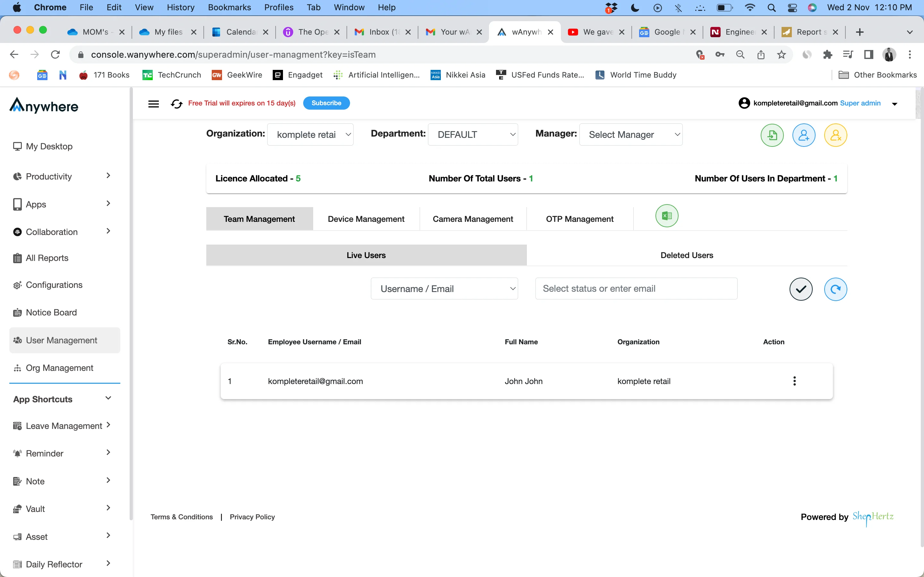Click the OTP Management tab
This screenshot has width=924, height=577.
coord(579,218)
